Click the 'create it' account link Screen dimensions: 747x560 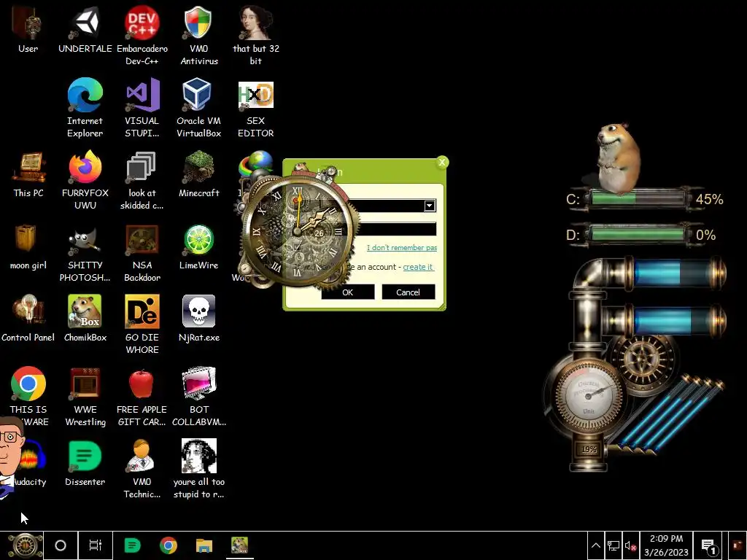(418, 267)
